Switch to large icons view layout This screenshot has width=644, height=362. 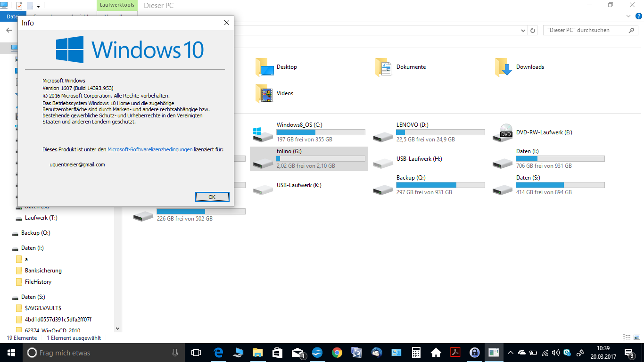click(x=636, y=337)
